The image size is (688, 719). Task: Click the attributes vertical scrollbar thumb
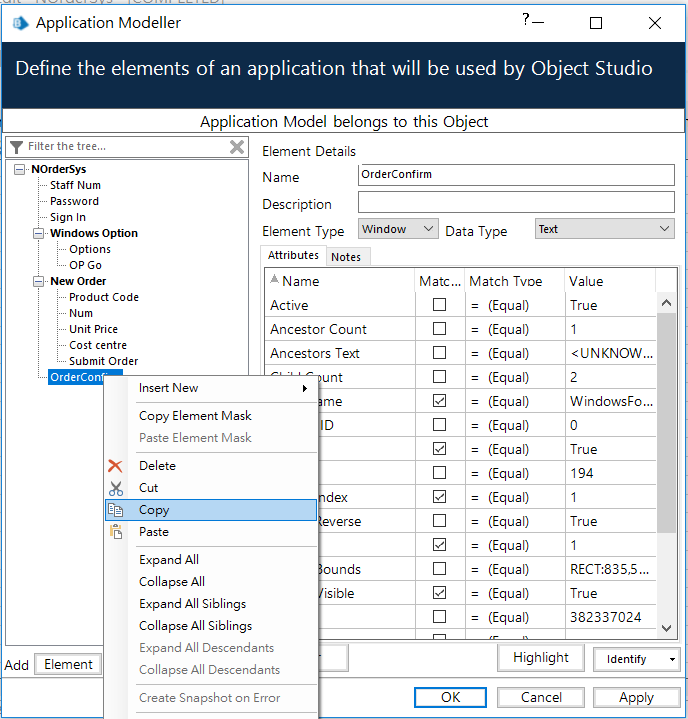666,422
